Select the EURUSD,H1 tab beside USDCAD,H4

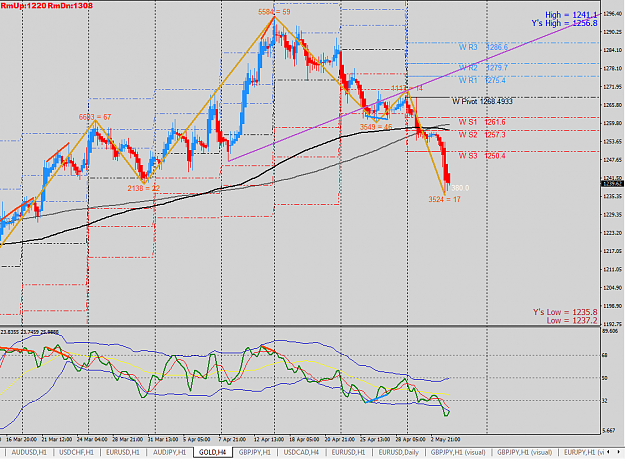pyautogui.click(x=348, y=452)
